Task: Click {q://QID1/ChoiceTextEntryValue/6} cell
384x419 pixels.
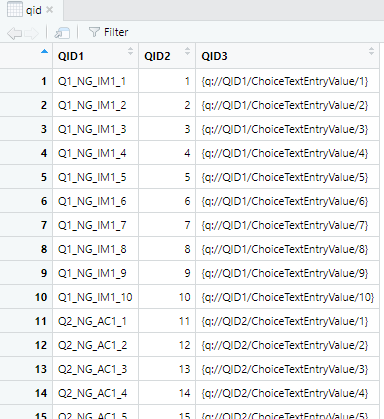Action: click(287, 201)
